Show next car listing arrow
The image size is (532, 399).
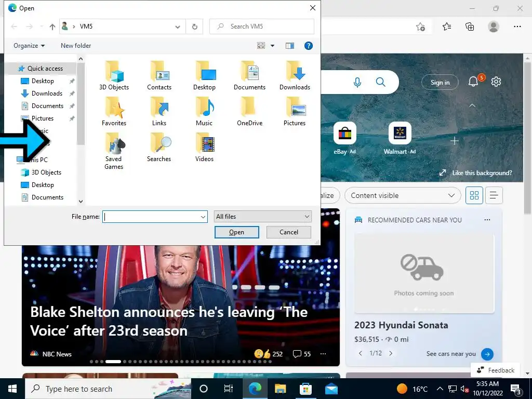pyautogui.click(x=391, y=353)
